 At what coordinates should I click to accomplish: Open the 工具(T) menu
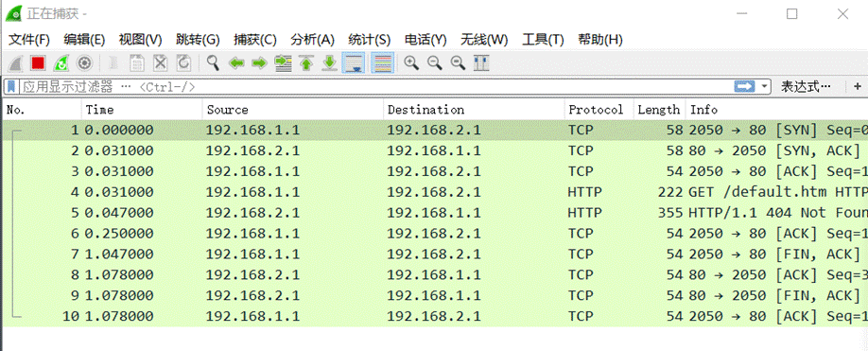(543, 40)
